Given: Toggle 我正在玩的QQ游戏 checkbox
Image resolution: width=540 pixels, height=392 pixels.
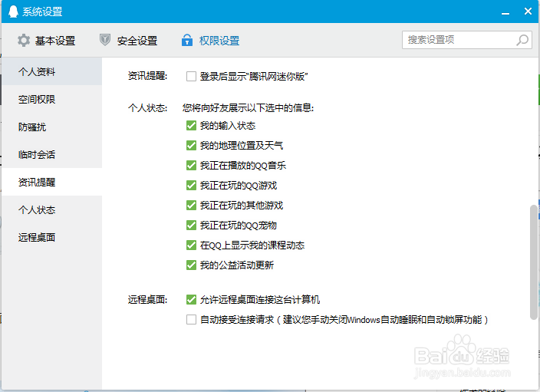Looking at the screenshot, I should 191,186.
